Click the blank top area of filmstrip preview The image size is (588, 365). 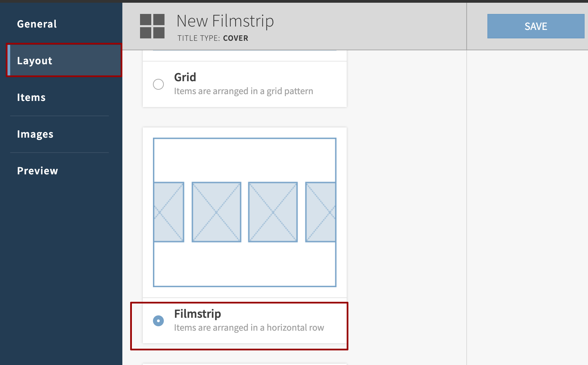pos(245,160)
